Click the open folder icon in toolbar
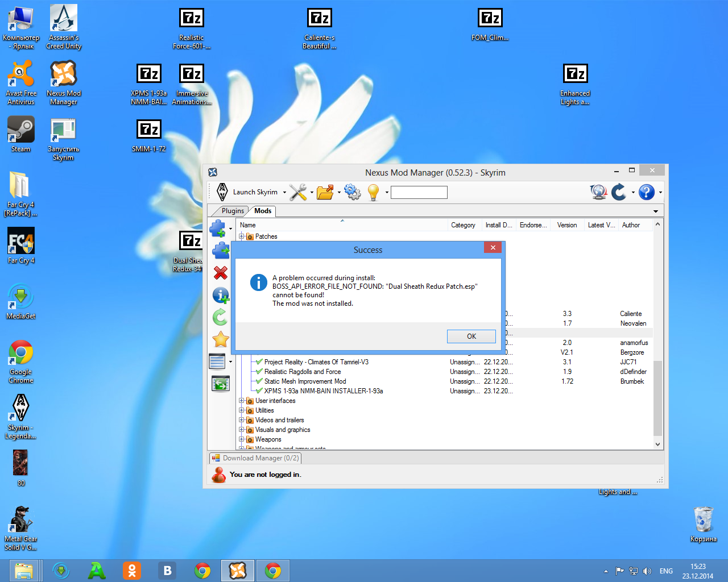This screenshot has height=582, width=728. (x=325, y=192)
